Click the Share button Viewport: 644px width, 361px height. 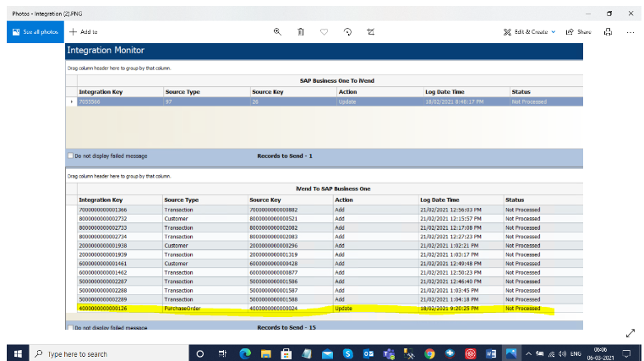579,32
